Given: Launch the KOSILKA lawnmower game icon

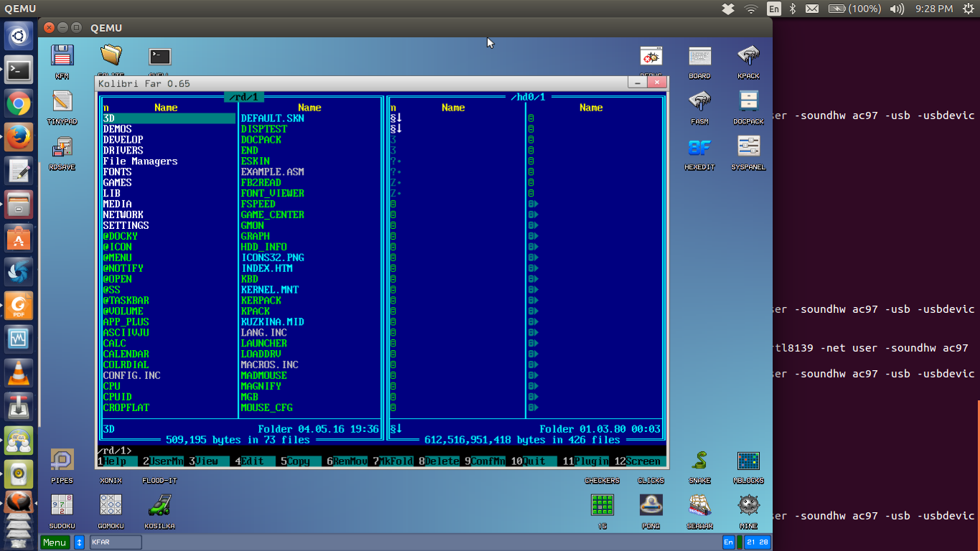Looking at the screenshot, I should click(159, 505).
